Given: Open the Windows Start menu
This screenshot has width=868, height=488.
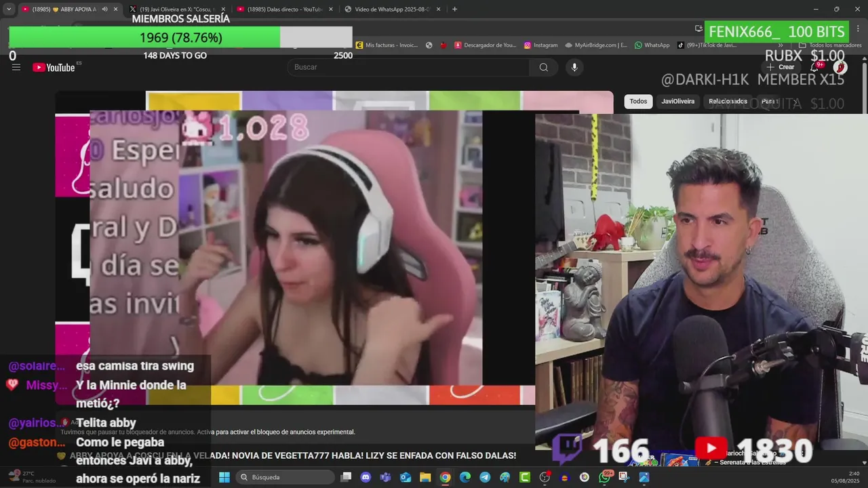Looking at the screenshot, I should pyautogui.click(x=224, y=477).
